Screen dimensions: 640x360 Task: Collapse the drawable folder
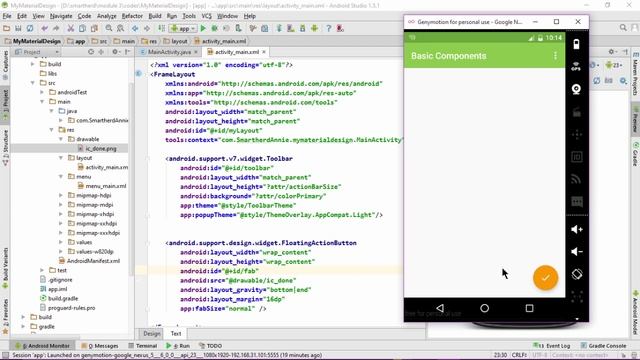[61, 139]
